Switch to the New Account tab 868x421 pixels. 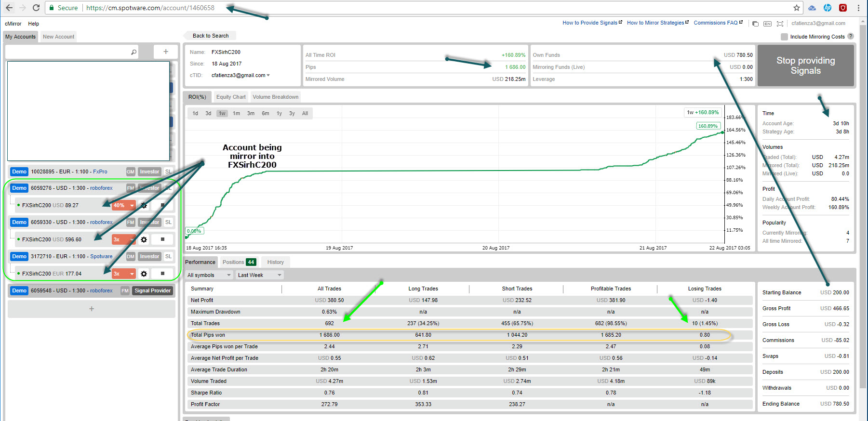tap(58, 37)
